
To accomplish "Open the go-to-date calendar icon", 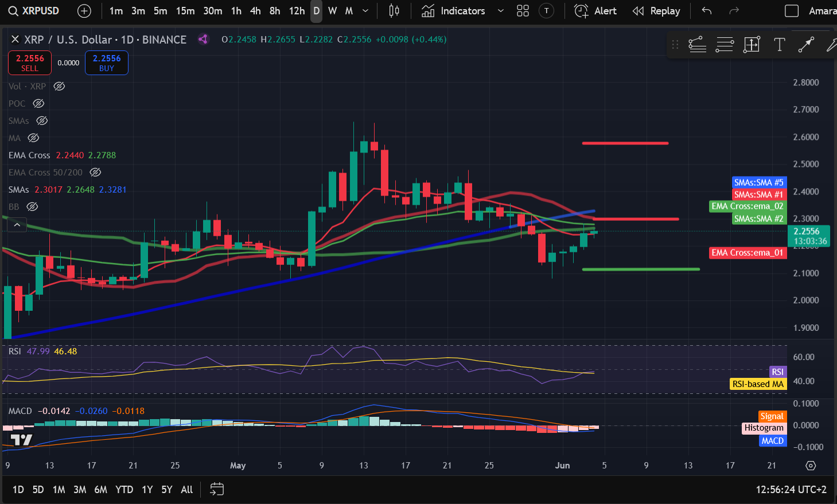I will click(217, 489).
